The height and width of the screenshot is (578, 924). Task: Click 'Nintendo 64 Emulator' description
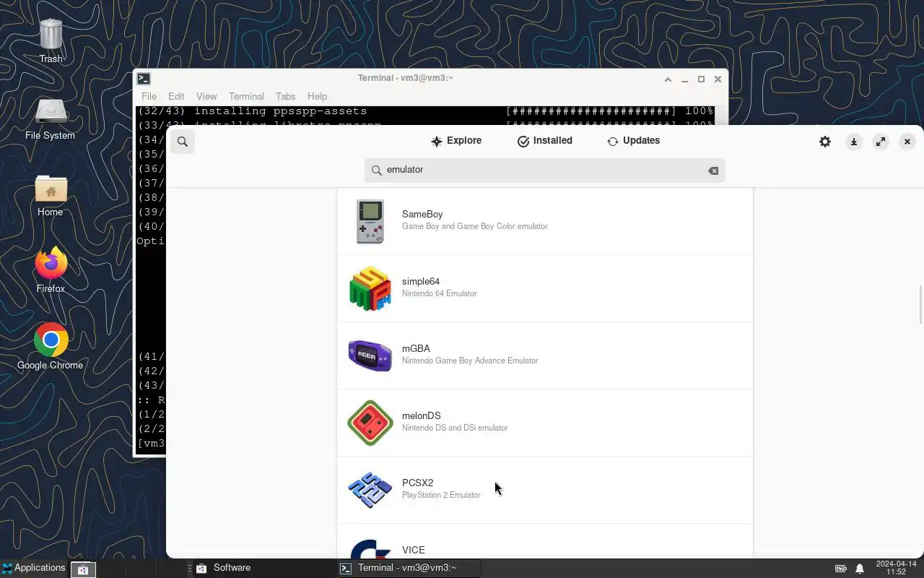[x=440, y=293]
